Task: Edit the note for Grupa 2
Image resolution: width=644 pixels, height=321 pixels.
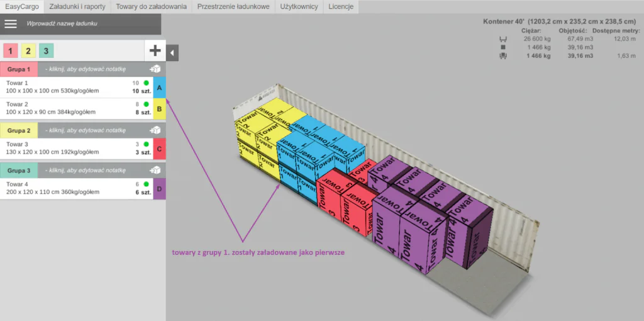Action: point(85,130)
